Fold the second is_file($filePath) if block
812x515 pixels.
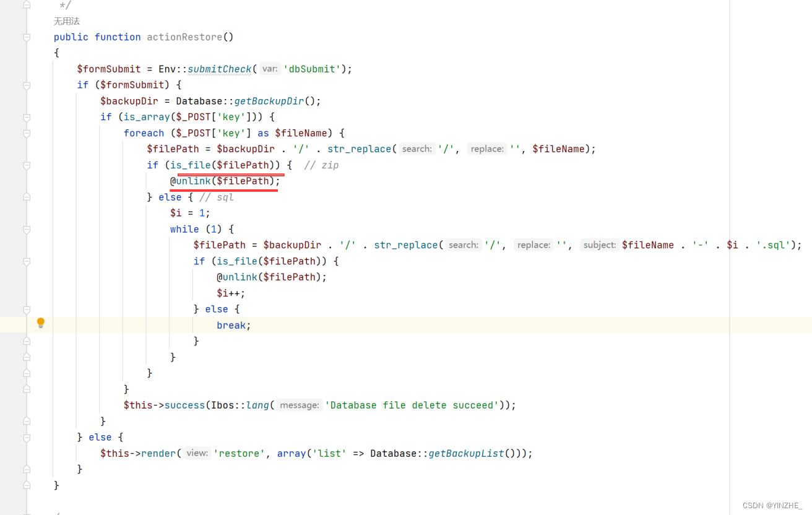(x=27, y=262)
